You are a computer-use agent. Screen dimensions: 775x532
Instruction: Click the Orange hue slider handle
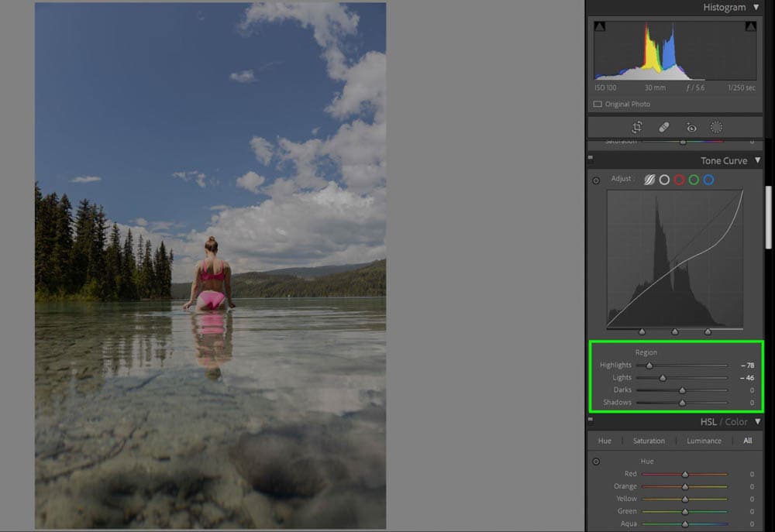[x=684, y=486]
